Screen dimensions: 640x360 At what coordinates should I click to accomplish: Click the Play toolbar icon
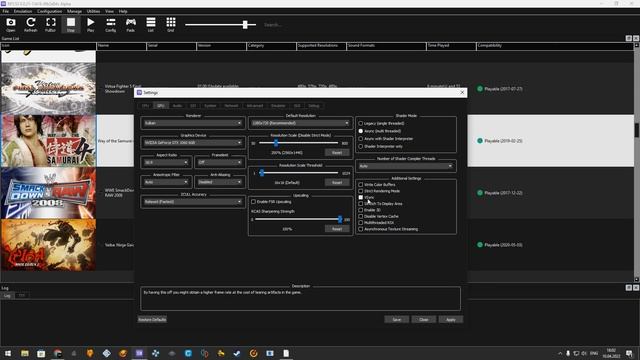(91, 24)
